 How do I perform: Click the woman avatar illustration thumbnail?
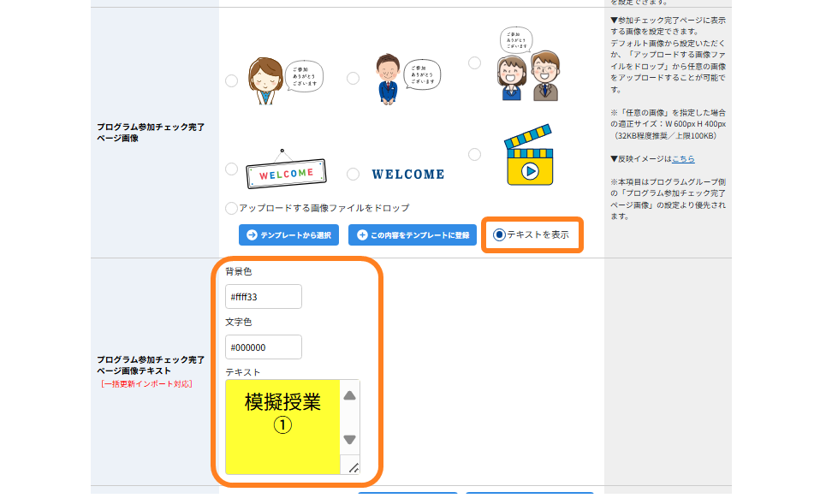[285, 80]
